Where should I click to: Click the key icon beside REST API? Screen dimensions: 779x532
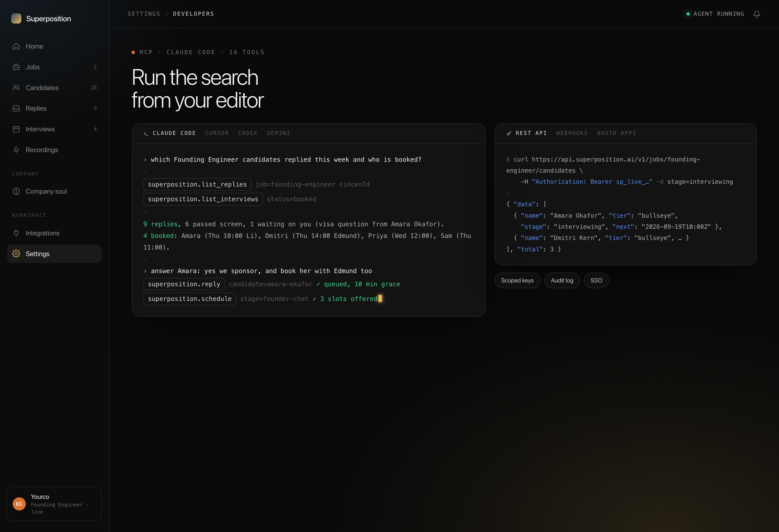point(509,133)
